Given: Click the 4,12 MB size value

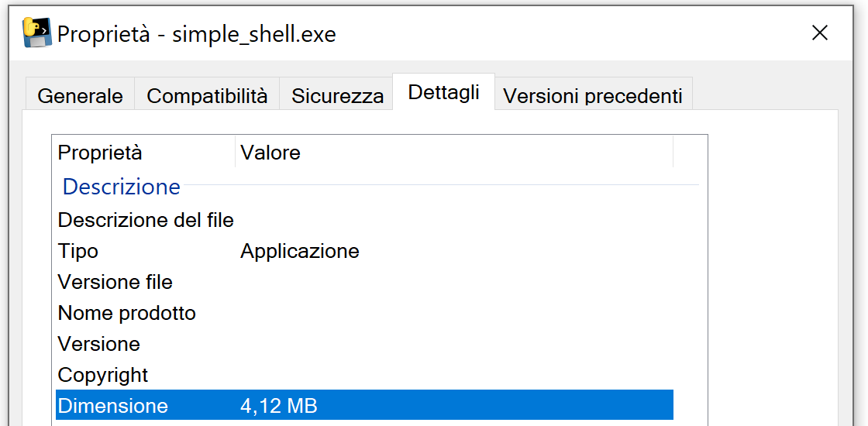Looking at the screenshot, I should point(279,406).
